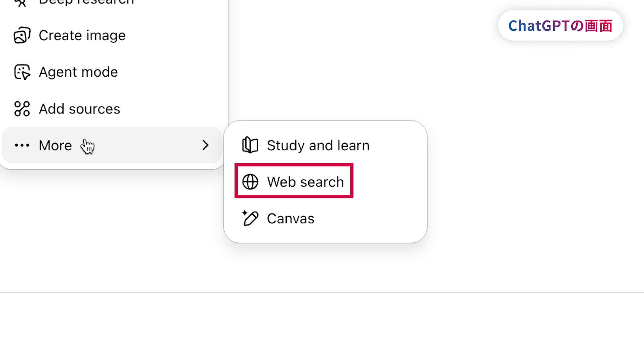Viewport: 644px width, 362px height.
Task: Click the Study and learn book icon
Action: coord(250,145)
